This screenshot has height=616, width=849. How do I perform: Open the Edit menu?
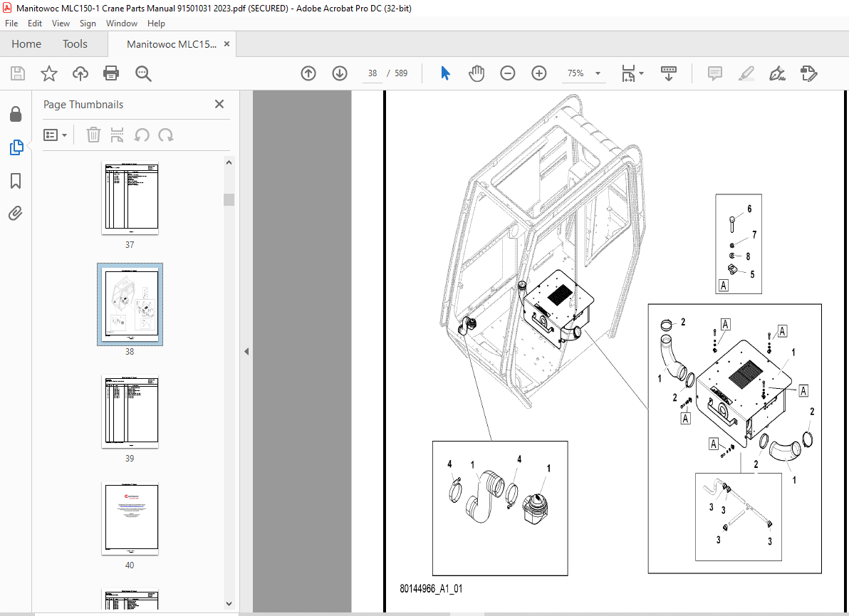click(x=35, y=24)
